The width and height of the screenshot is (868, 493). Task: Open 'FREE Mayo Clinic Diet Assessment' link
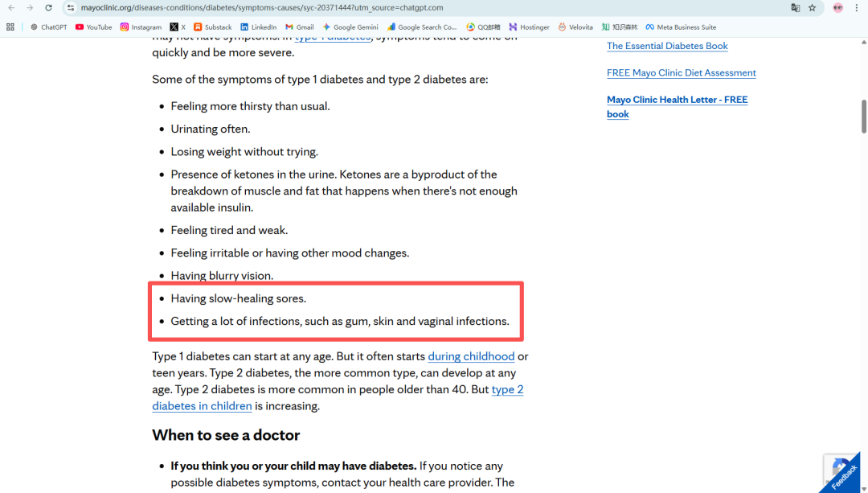(x=681, y=73)
